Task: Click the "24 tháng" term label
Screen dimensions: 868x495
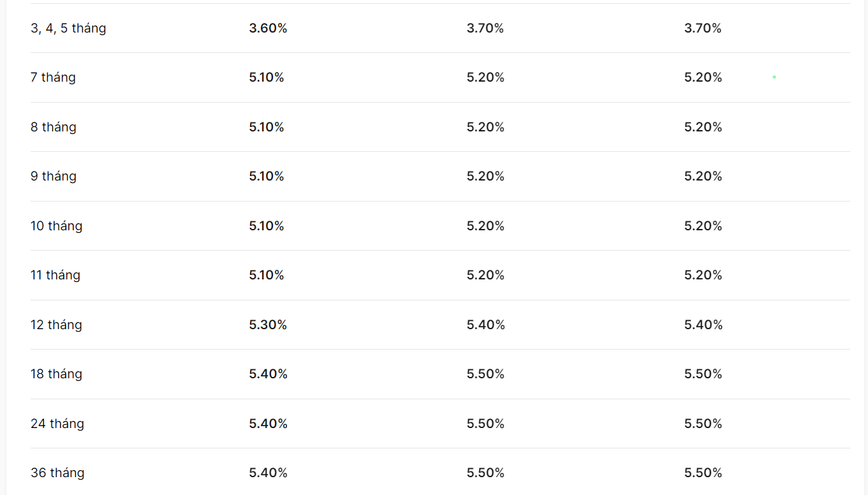Action: (57, 424)
